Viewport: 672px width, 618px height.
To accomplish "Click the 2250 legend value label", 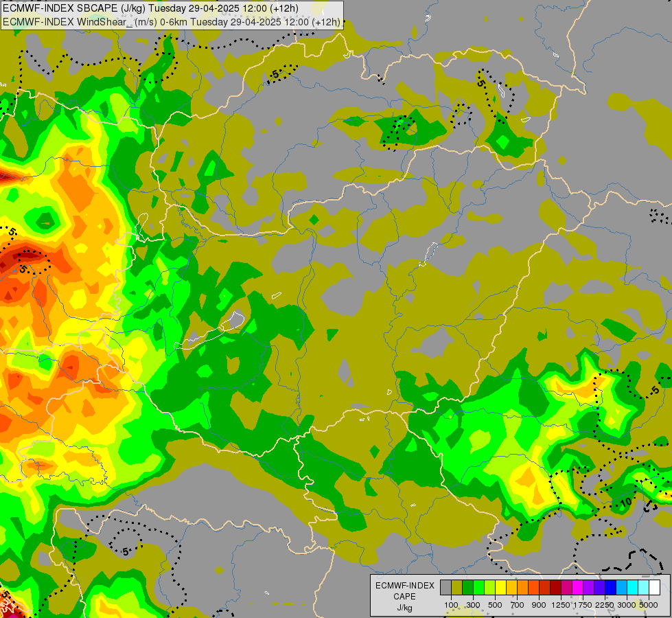I will (604, 605).
